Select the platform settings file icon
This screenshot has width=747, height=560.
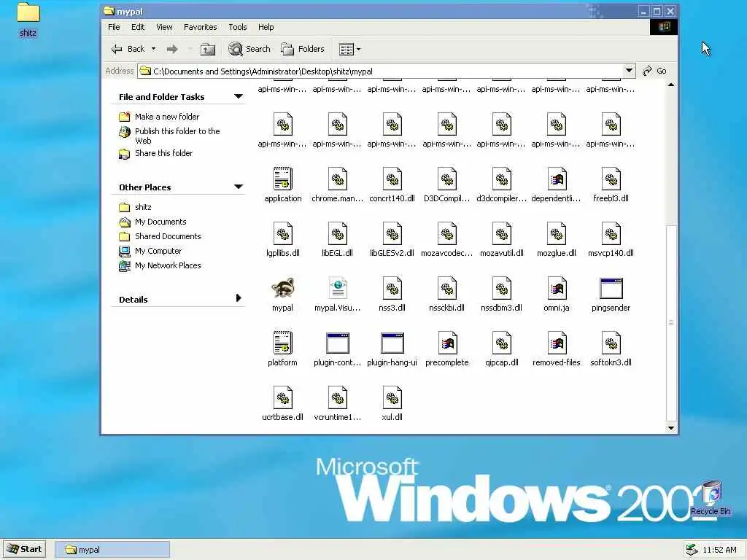pos(282,343)
